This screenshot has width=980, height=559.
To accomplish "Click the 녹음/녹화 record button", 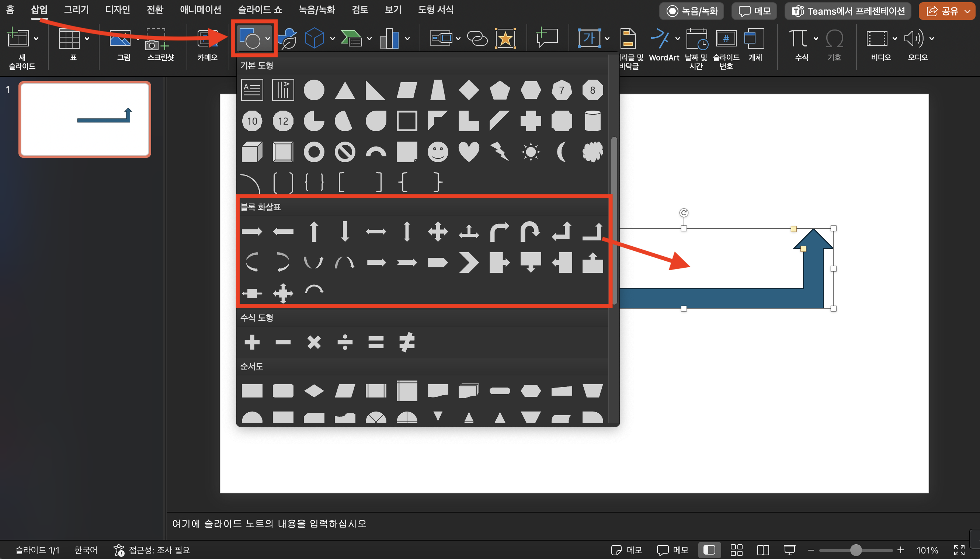I will pyautogui.click(x=692, y=11).
